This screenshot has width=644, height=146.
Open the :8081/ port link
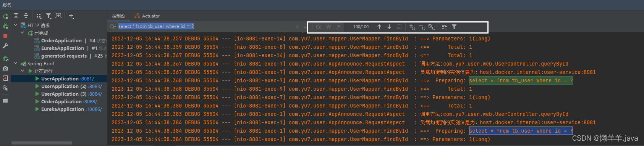tap(87, 79)
